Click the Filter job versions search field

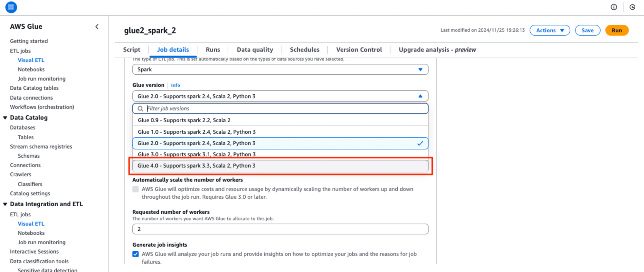pos(280,108)
